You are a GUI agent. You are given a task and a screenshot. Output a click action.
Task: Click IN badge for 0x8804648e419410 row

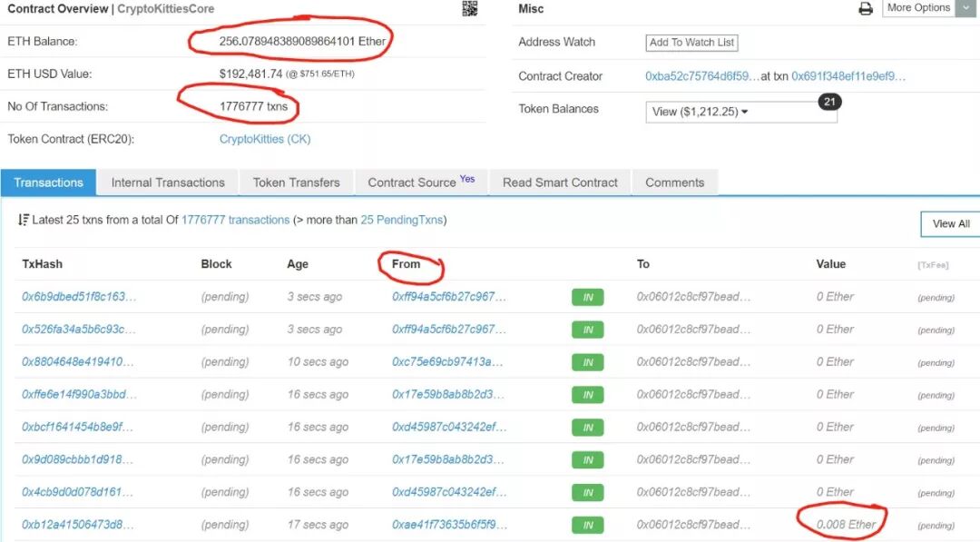(x=587, y=362)
